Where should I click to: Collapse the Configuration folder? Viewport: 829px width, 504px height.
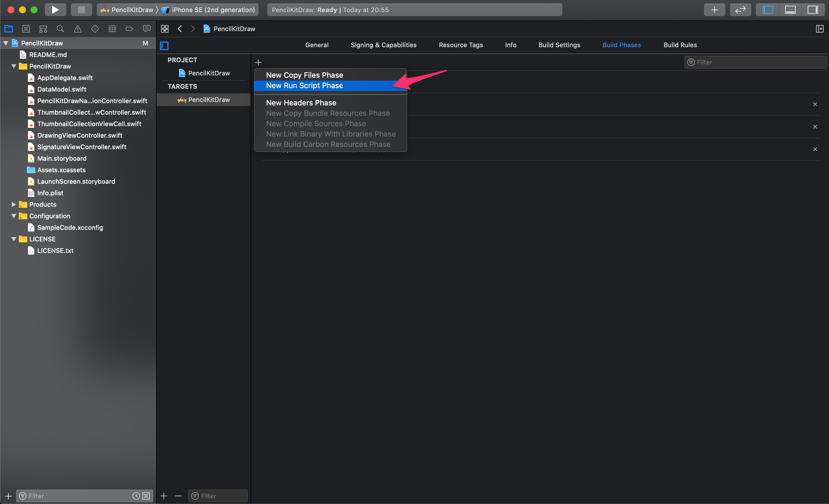pos(14,216)
